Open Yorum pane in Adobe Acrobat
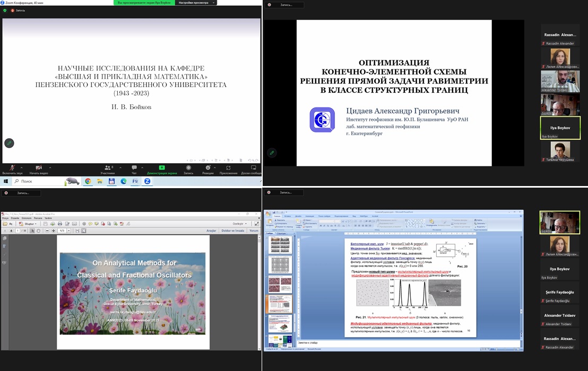Image resolution: width=588 pixels, height=371 pixels. point(254,231)
